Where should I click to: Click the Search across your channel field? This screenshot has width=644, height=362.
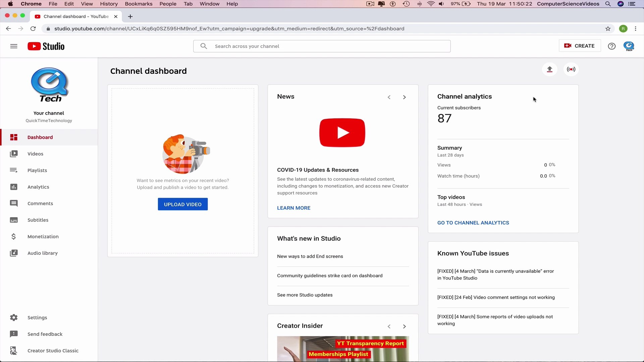tap(322, 46)
